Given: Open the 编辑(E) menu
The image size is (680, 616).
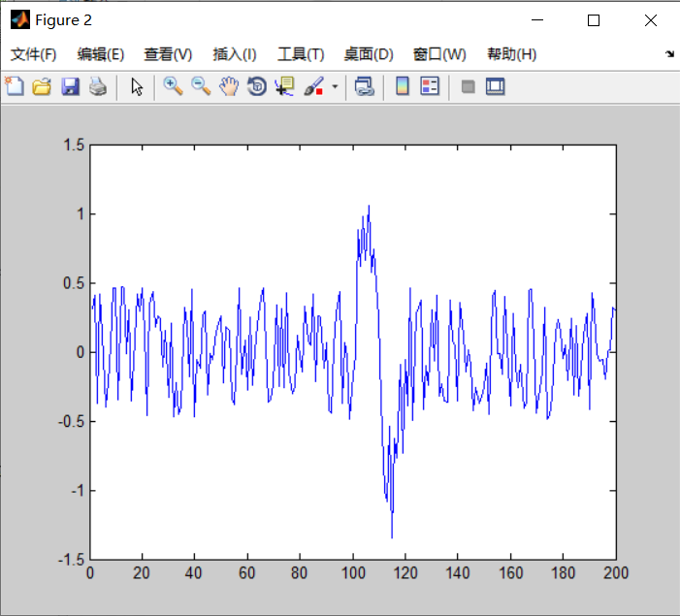Looking at the screenshot, I should click(x=101, y=54).
